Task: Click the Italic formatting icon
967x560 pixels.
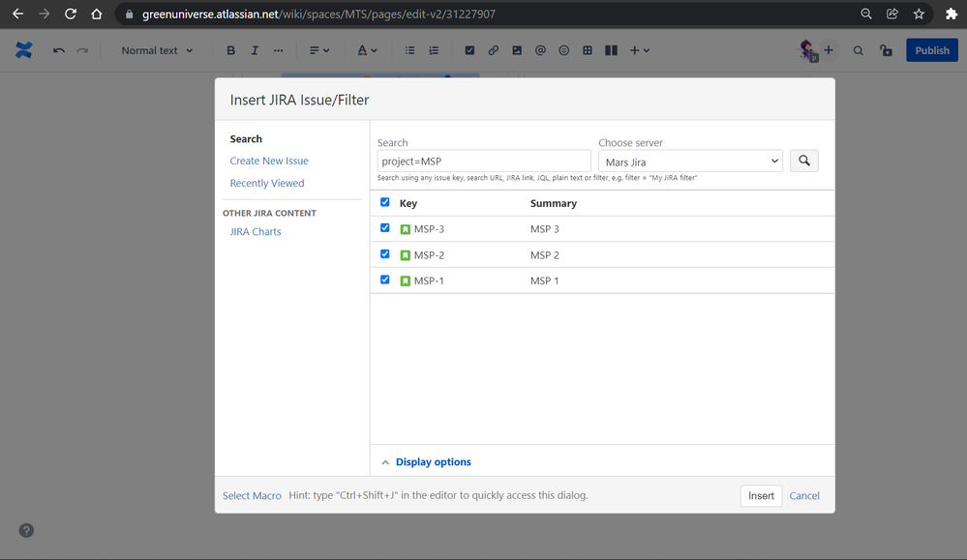Action: coord(255,50)
